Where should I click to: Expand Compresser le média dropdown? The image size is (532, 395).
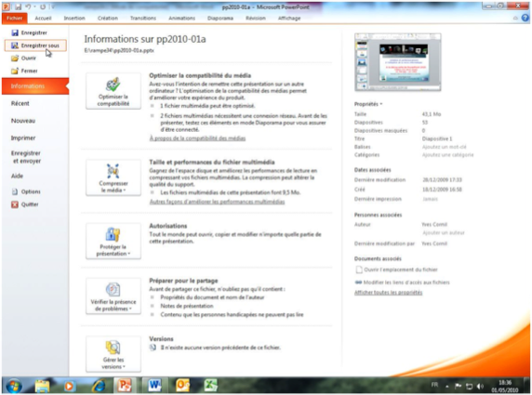pos(113,178)
